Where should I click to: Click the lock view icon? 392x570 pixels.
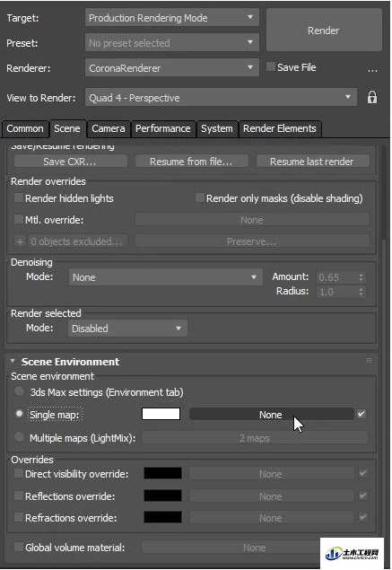[x=372, y=98]
